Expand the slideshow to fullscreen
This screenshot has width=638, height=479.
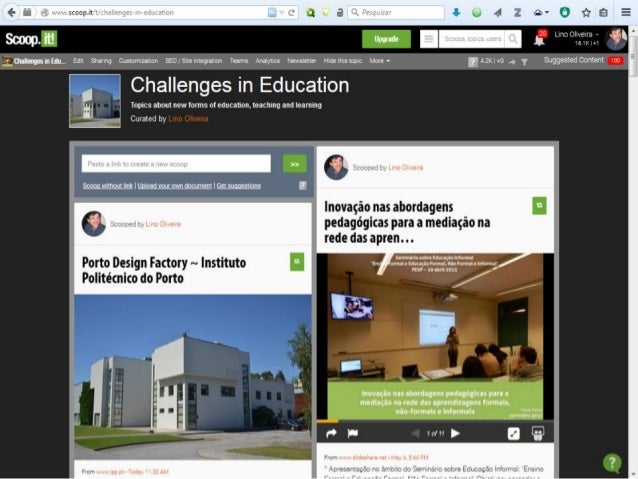[x=513, y=433]
